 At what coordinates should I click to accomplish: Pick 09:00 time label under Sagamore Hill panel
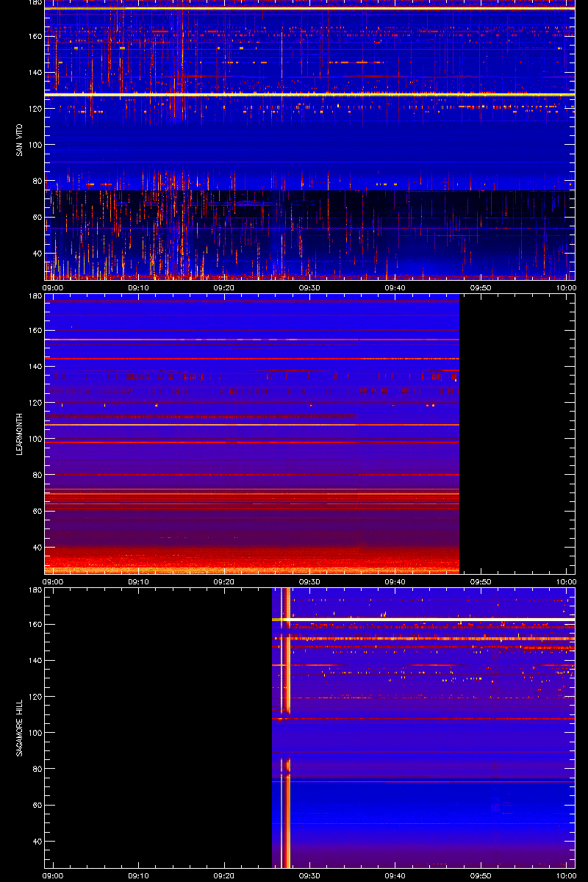(x=53, y=875)
